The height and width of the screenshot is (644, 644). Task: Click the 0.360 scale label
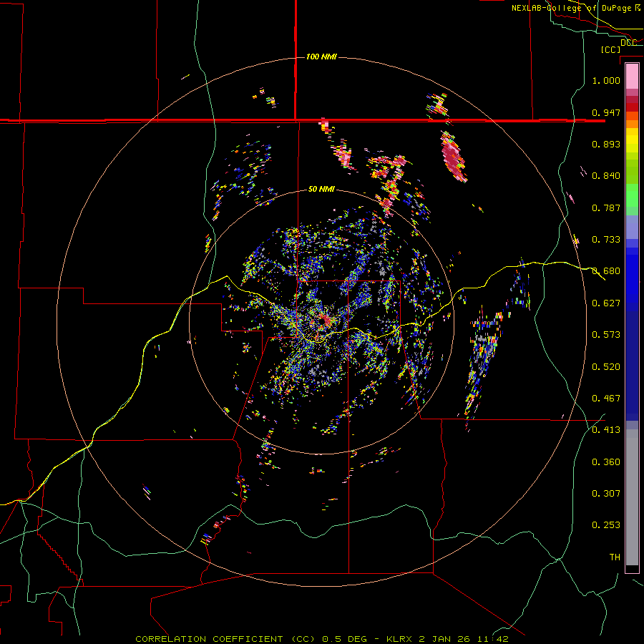tap(606, 462)
